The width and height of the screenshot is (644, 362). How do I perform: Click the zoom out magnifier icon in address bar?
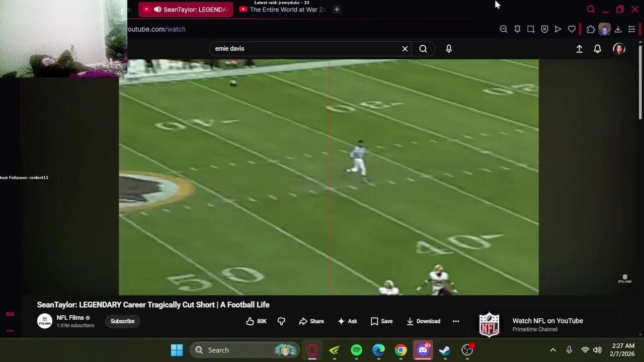click(503, 29)
